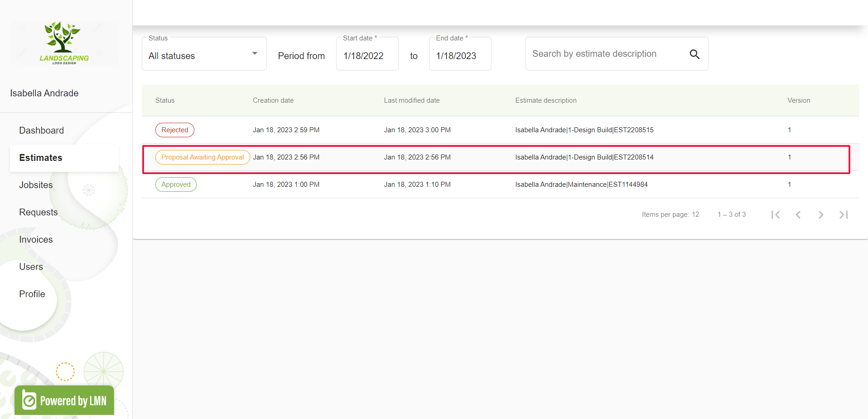Open estimate EST2208515 description

coord(584,130)
